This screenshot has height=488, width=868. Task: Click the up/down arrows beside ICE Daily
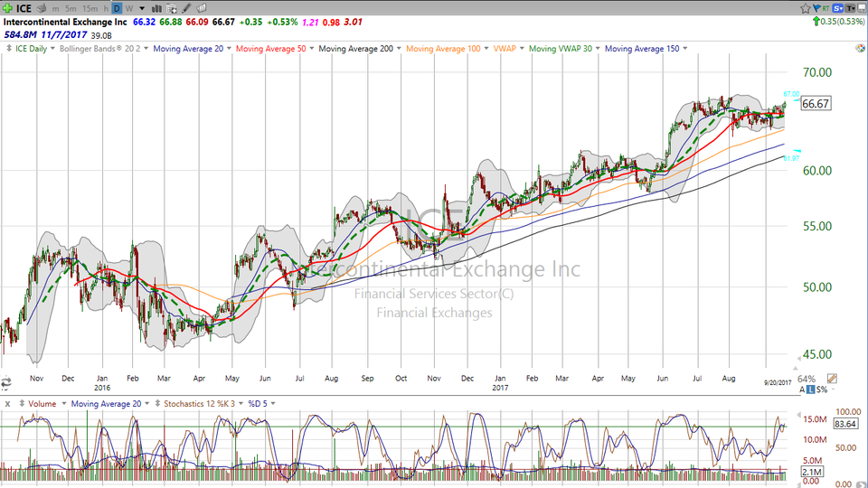pos(9,49)
